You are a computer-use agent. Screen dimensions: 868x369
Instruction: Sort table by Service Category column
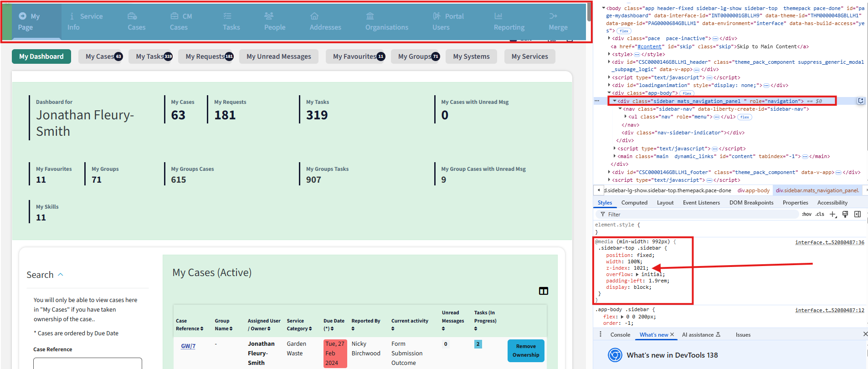299,324
